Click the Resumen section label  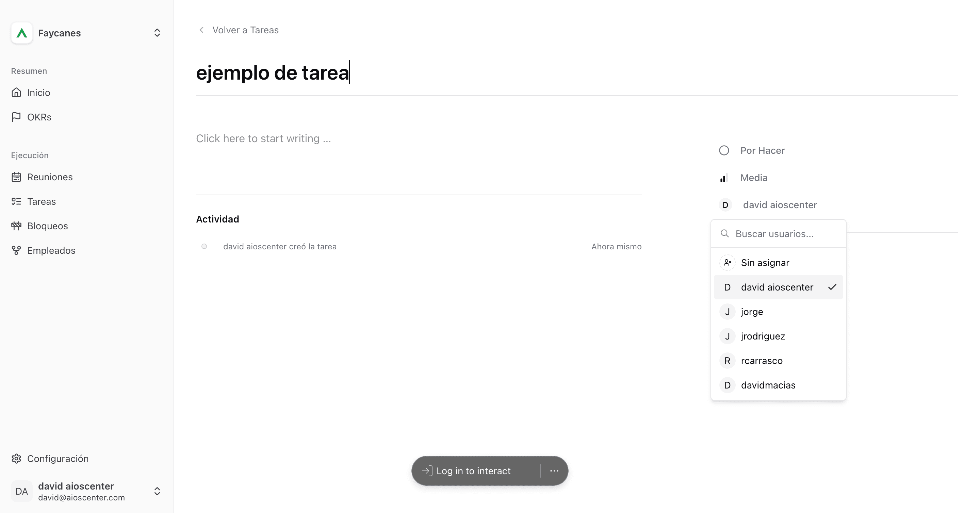point(29,71)
